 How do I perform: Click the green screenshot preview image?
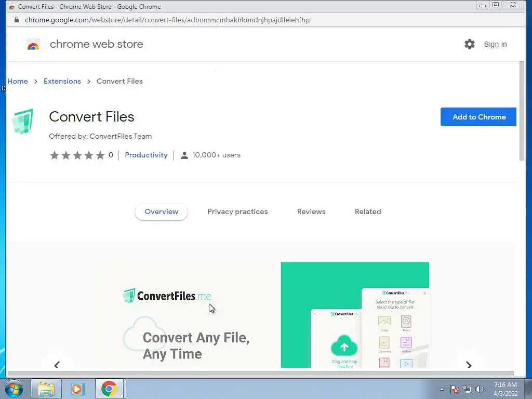coord(355,314)
